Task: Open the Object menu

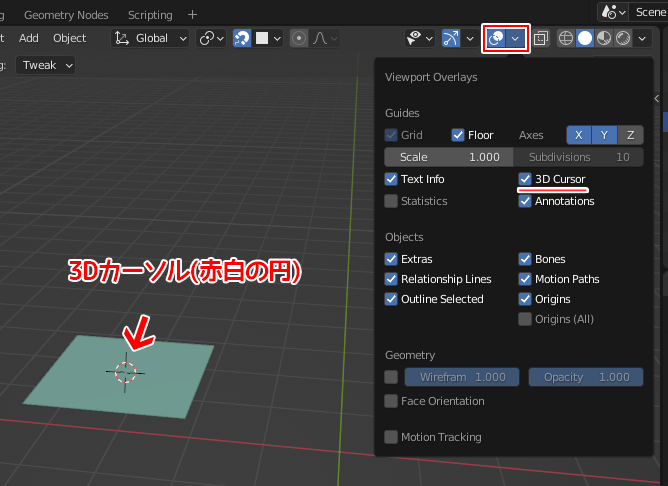Action: pos(70,38)
